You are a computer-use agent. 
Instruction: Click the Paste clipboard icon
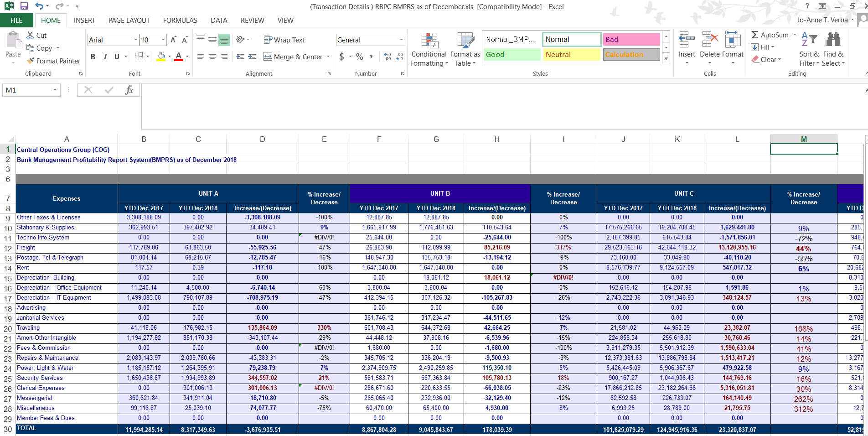pyautogui.click(x=13, y=41)
